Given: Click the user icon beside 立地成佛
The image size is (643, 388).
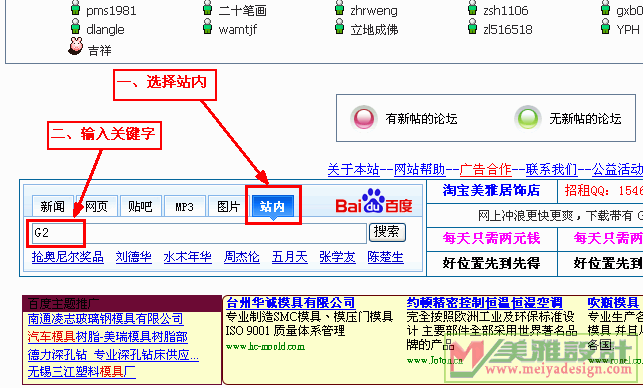Looking at the screenshot, I should pyautogui.click(x=340, y=27).
